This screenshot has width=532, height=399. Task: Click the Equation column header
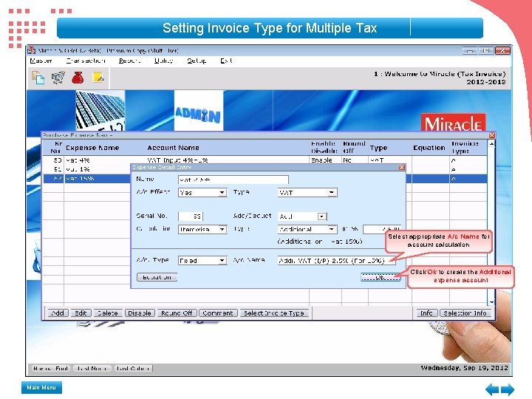[429, 148]
